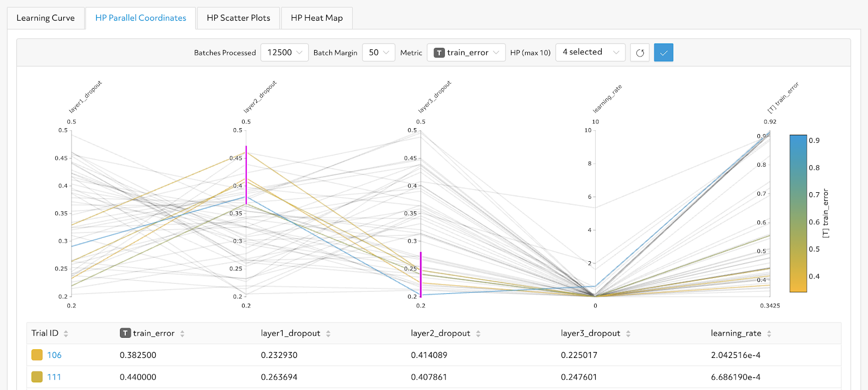Click the layer1_dropout axis label
The height and width of the screenshot is (390, 868).
[85, 97]
